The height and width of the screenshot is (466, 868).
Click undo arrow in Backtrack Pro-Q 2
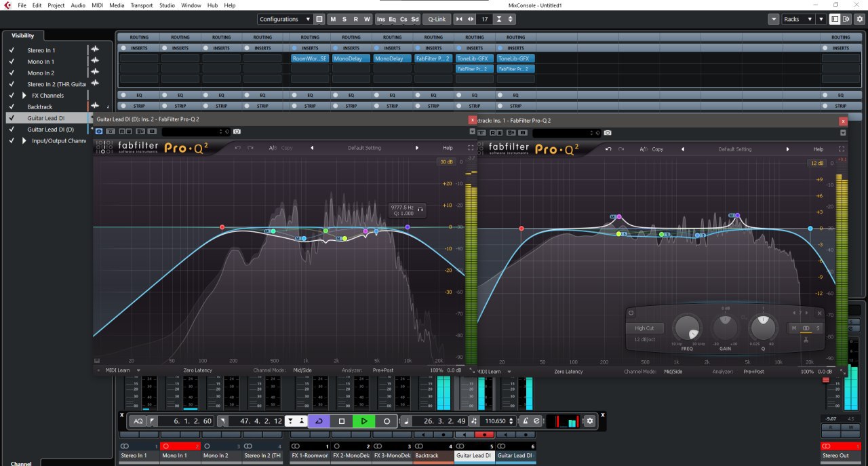point(608,149)
